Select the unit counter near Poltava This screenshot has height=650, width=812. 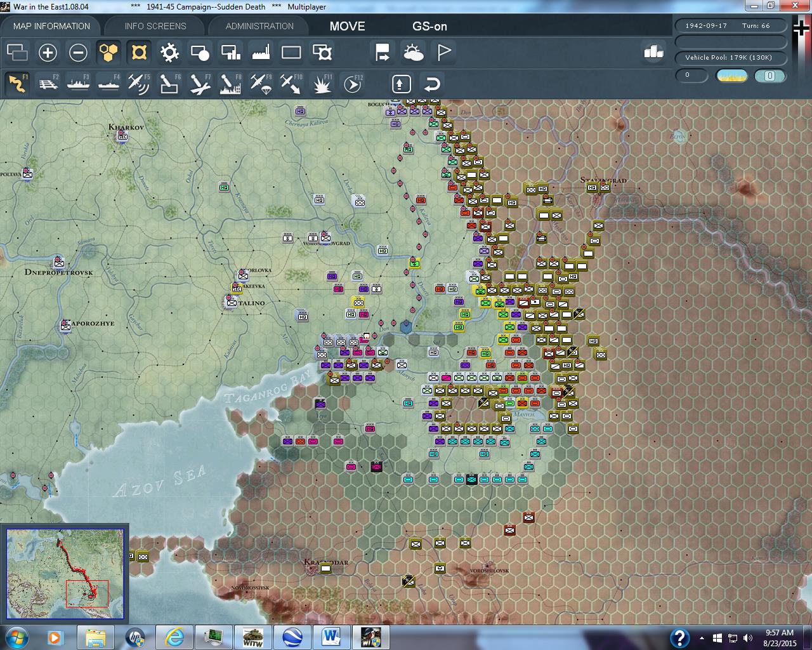tap(27, 173)
